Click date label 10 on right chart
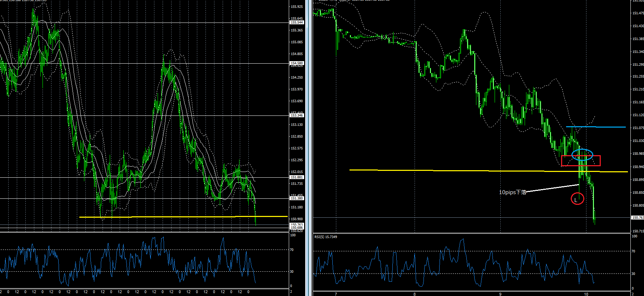This screenshot has width=644, height=296. click(586, 294)
